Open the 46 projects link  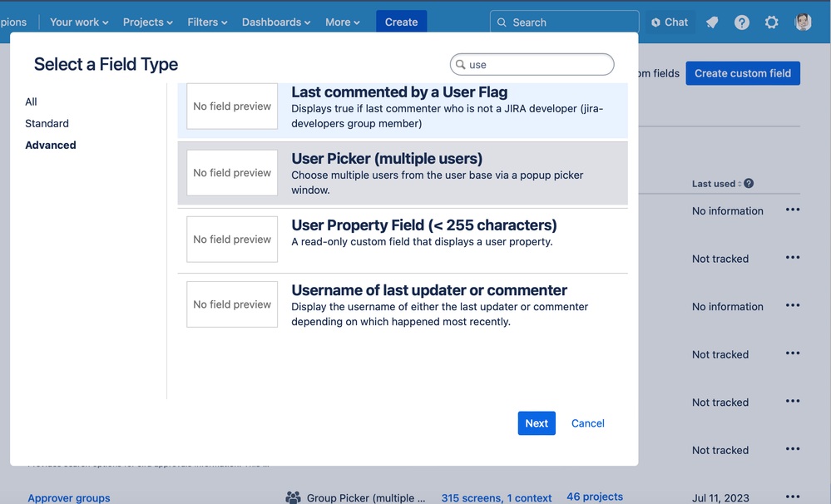click(595, 497)
